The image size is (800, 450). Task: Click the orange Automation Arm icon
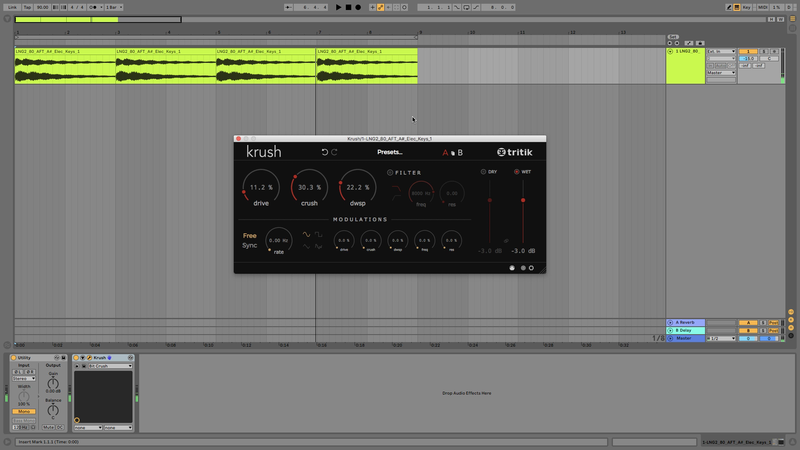point(381,7)
